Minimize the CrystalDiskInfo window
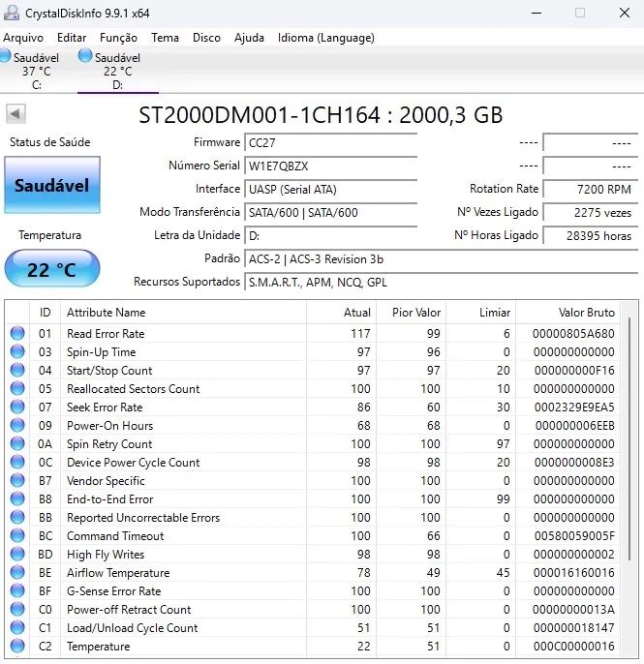 pos(537,13)
